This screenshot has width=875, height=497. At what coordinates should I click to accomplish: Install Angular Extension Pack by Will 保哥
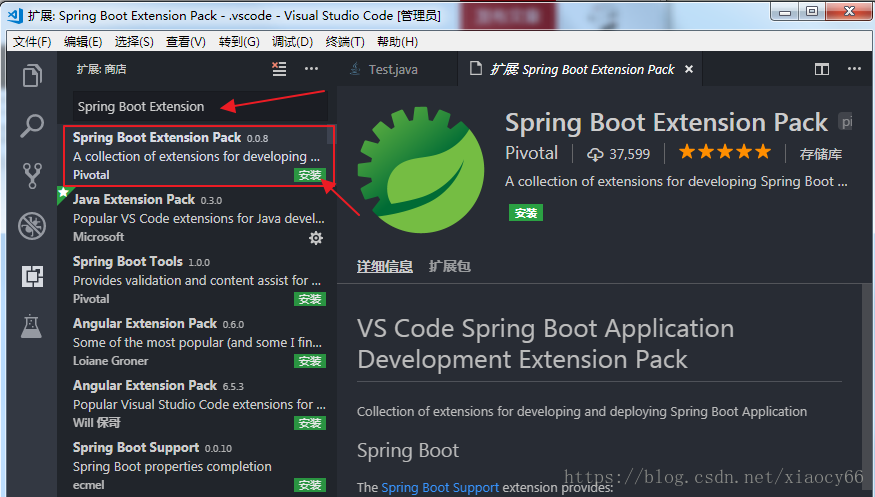click(310, 423)
